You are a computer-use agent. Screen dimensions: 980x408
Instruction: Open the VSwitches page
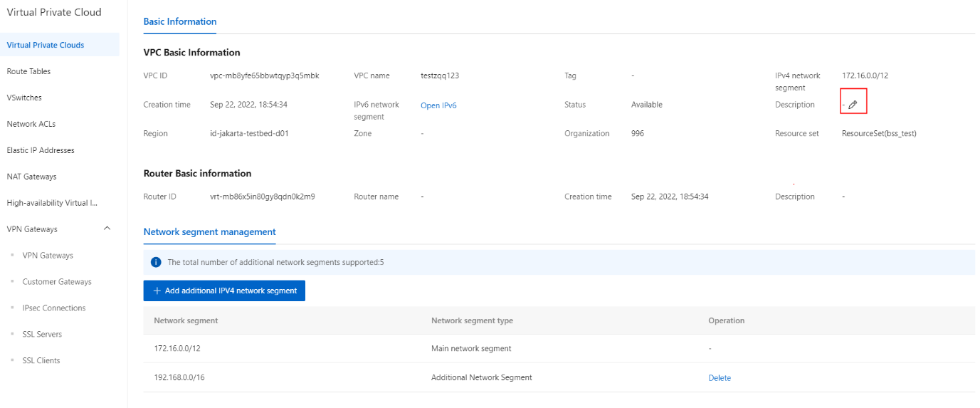(x=24, y=98)
